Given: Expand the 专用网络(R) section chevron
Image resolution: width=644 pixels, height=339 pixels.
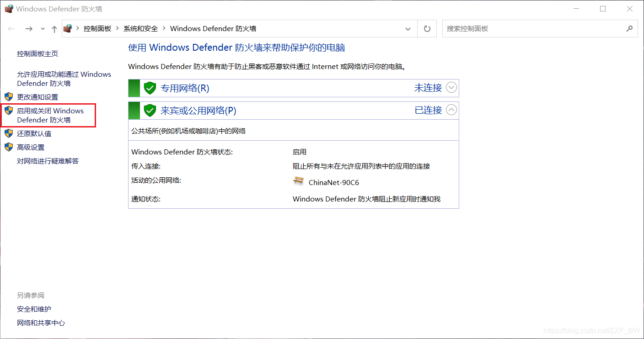Looking at the screenshot, I should click(x=451, y=88).
